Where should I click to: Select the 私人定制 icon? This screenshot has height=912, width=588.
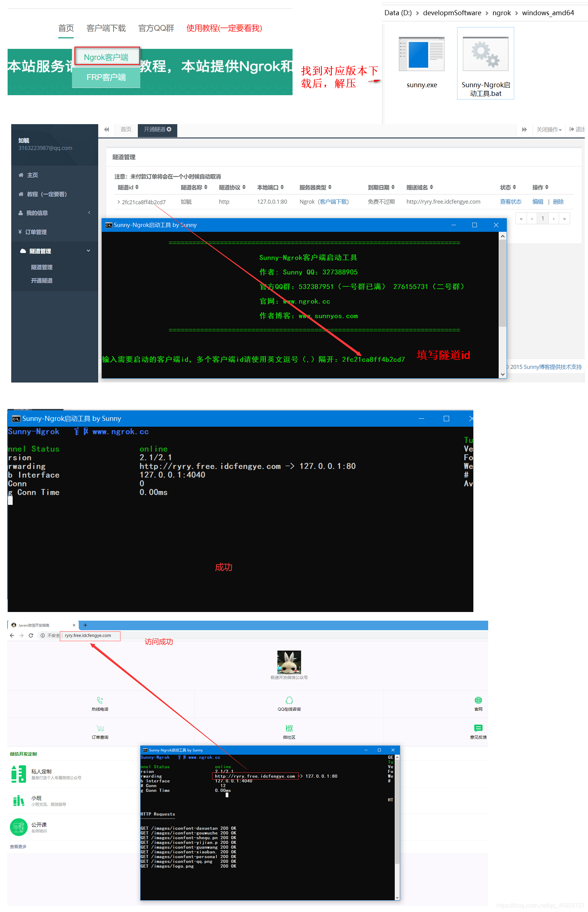coord(18,774)
